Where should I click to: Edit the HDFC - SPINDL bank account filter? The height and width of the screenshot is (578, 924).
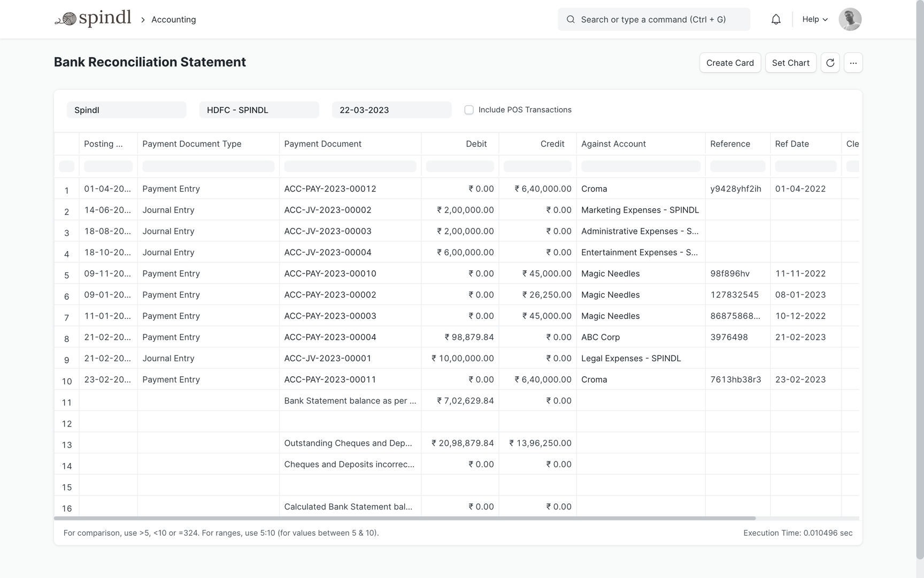pyautogui.click(x=259, y=110)
